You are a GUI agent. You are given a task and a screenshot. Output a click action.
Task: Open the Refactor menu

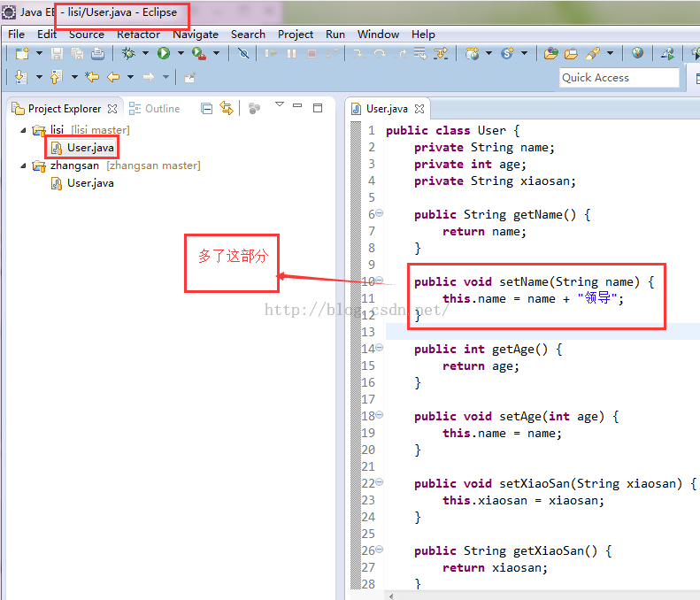click(138, 35)
